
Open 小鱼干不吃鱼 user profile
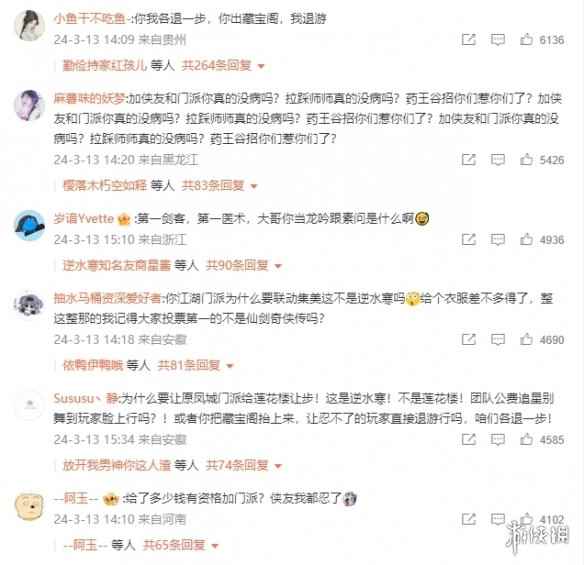(90, 18)
